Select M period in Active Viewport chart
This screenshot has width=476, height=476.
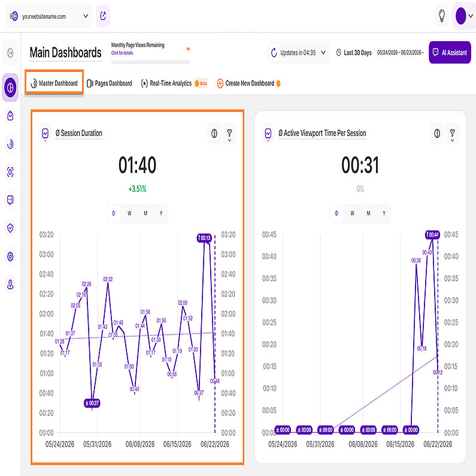click(368, 213)
